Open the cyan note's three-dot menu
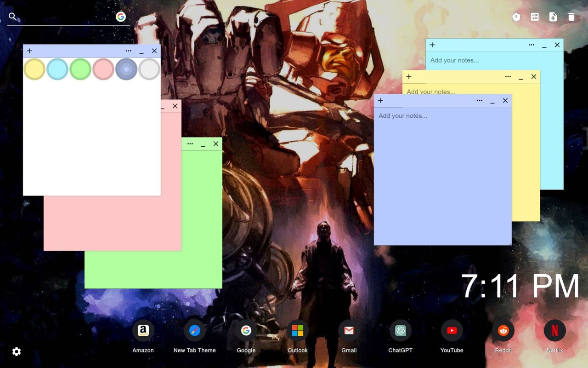This screenshot has height=368, width=588. [x=531, y=45]
